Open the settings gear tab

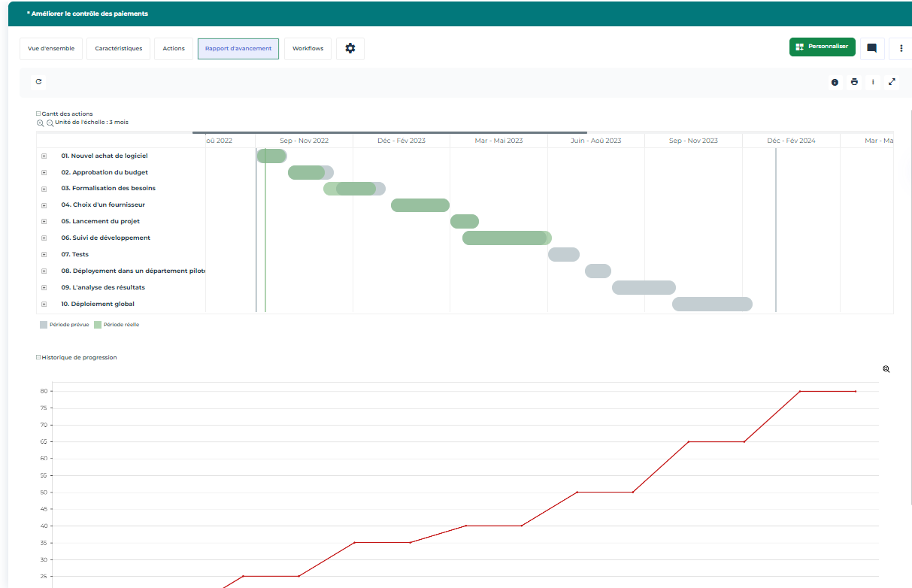(350, 48)
